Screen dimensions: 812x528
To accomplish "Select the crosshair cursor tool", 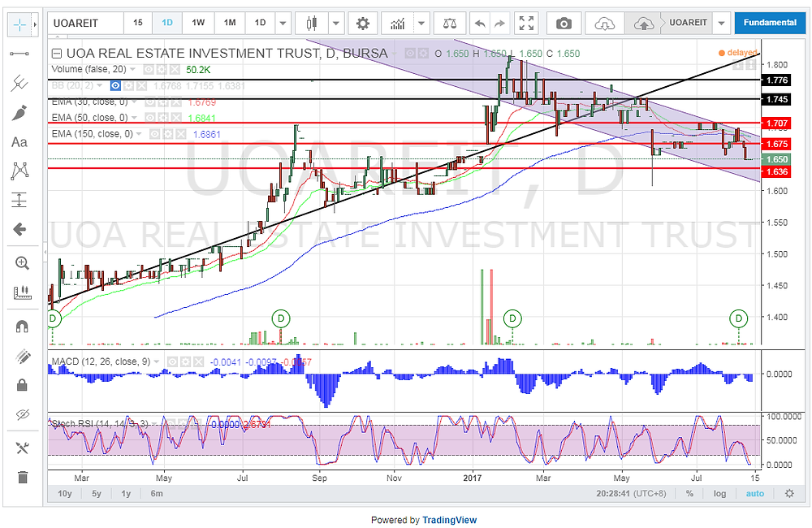I will (x=19, y=24).
